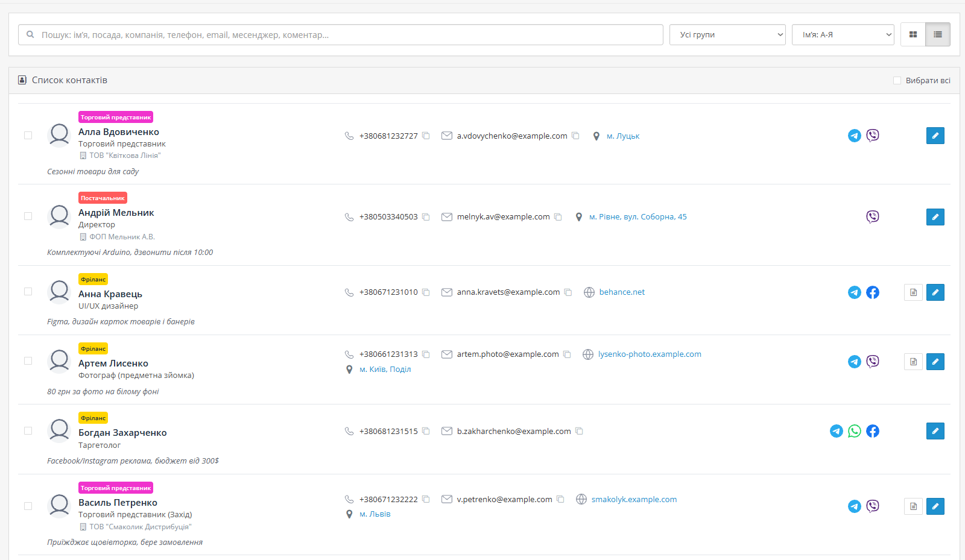Focus the contact search field
The height and width of the screenshot is (560, 965).
[341, 35]
